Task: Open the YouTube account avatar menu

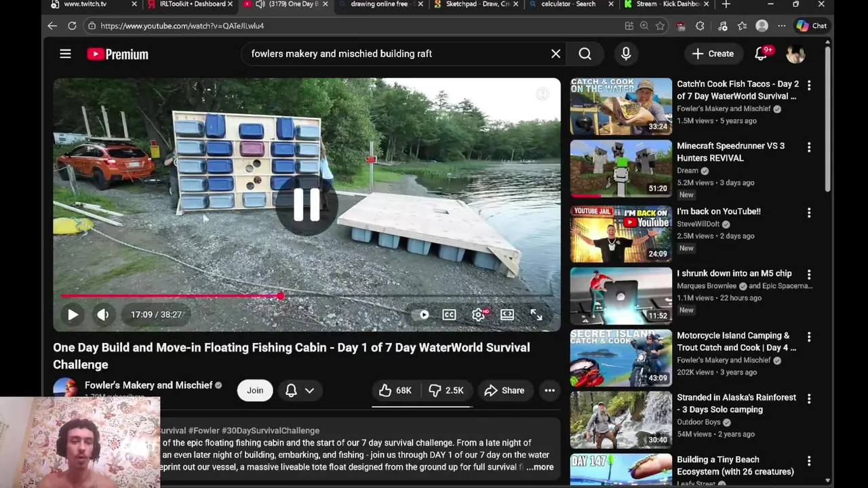Action: [795, 54]
